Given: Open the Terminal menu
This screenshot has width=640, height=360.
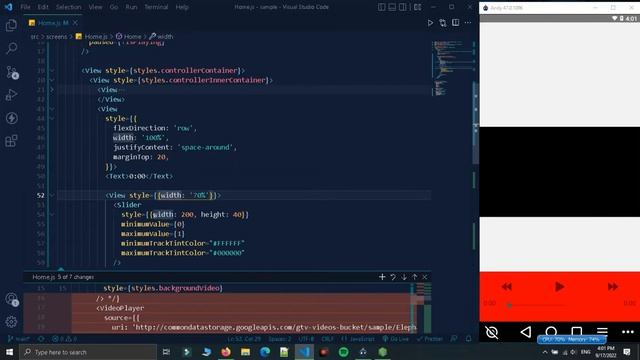Looking at the screenshot, I should click(x=156, y=7).
